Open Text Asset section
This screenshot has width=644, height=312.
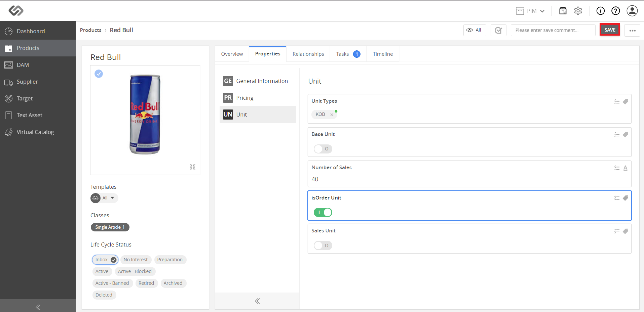pos(38,115)
